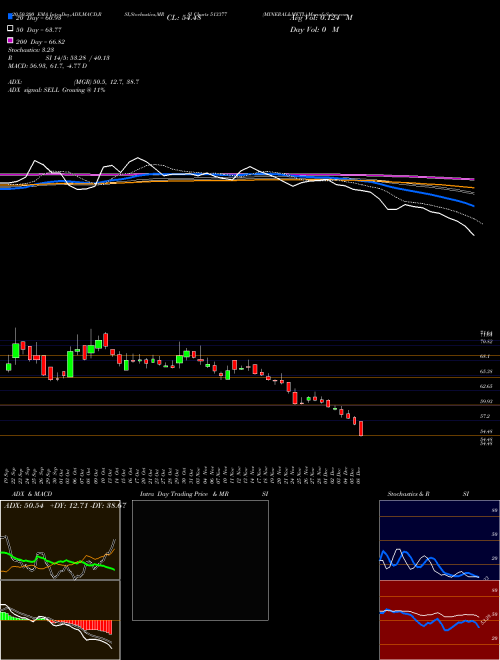This screenshot has height=660, width=500.
Task: Click the 59.92 price axis label
Action: (487, 401)
